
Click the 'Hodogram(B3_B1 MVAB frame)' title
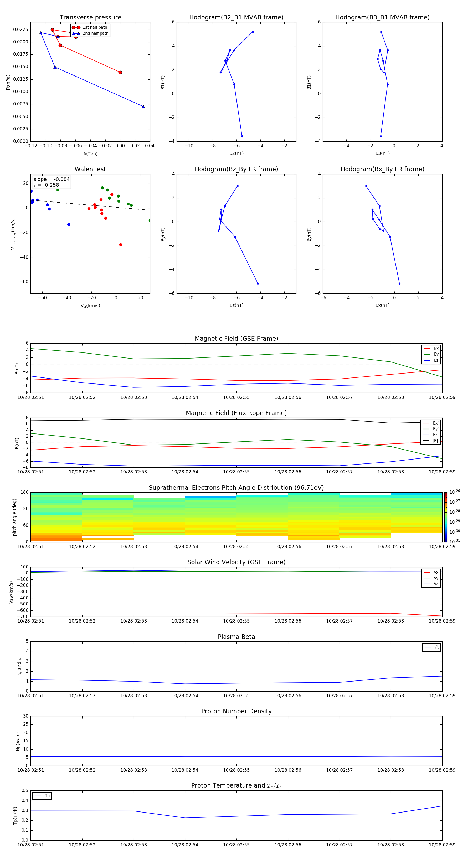(382, 17)
